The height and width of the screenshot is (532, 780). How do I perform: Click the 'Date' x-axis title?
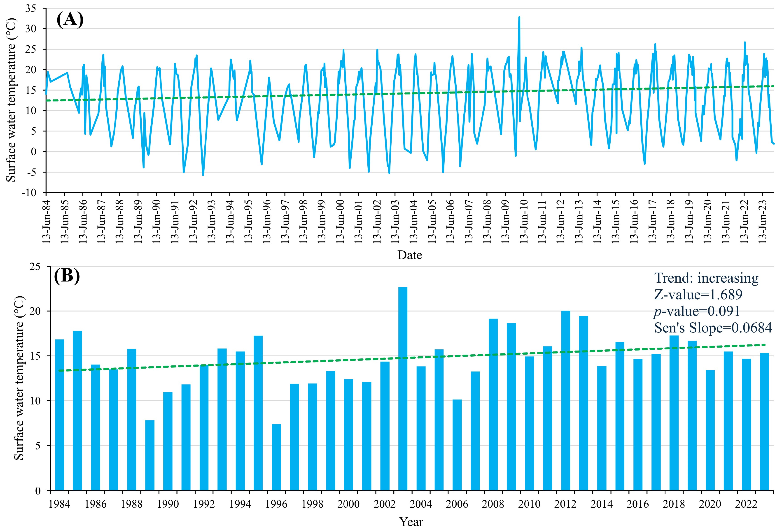click(x=409, y=255)
